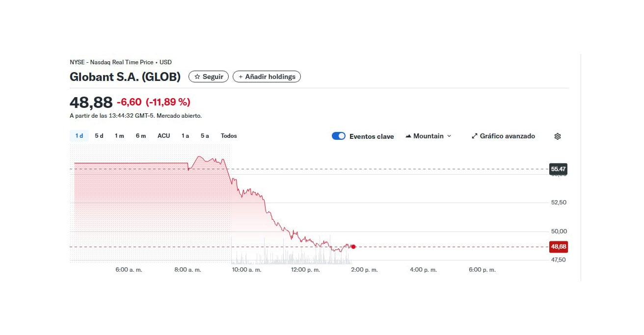This screenshot has height=335, width=644.
Task: Click the plus icon on Añadir holdings
Action: tap(240, 77)
